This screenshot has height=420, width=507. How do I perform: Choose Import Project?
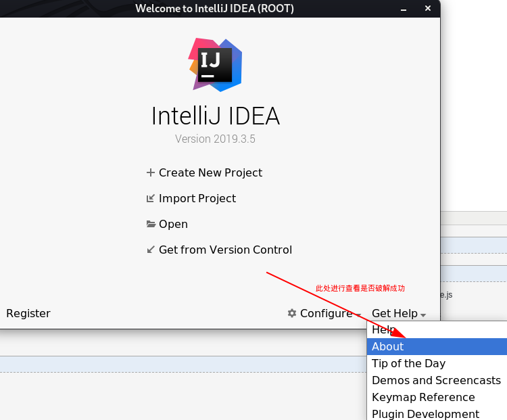click(x=197, y=198)
